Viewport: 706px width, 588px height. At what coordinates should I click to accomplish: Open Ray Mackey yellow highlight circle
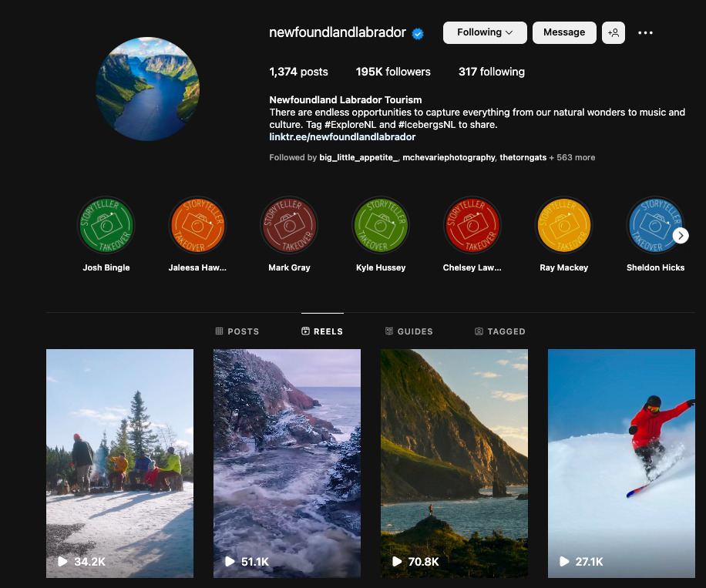[x=563, y=225]
